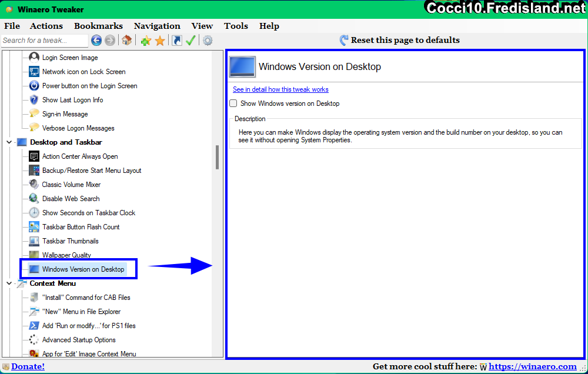
Task: Click the Classic Volume Mixer speaker icon
Action: 34,184
